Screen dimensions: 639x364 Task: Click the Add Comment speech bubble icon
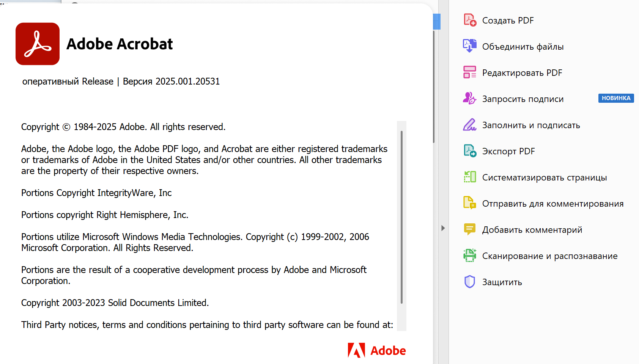point(470,229)
